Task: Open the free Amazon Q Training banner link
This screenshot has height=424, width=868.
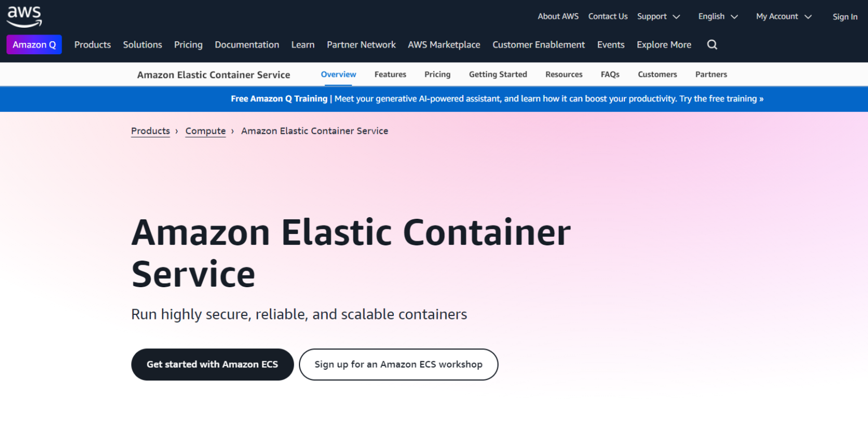Action: click(496, 98)
